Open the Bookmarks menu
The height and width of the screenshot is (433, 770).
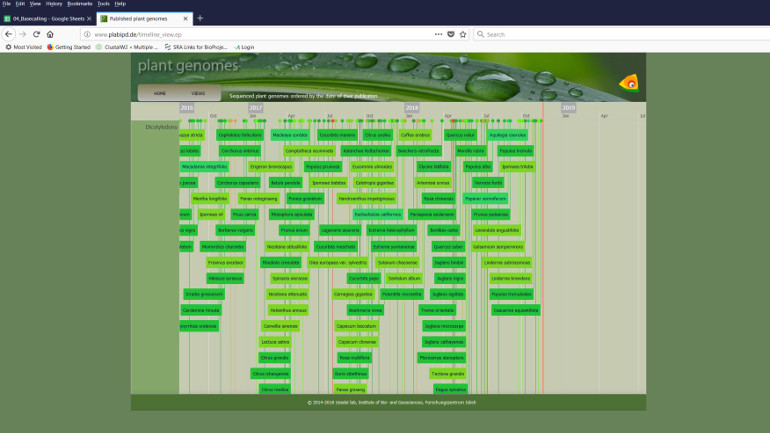(80, 4)
